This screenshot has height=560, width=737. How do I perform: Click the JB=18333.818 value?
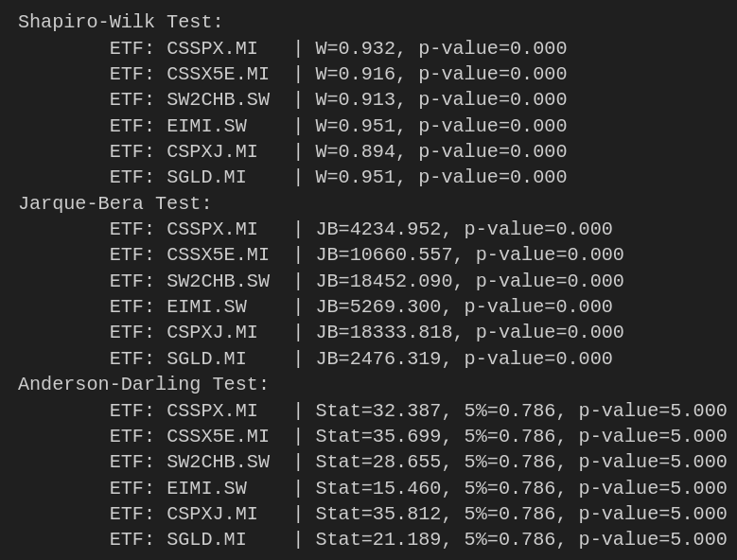click(x=383, y=332)
